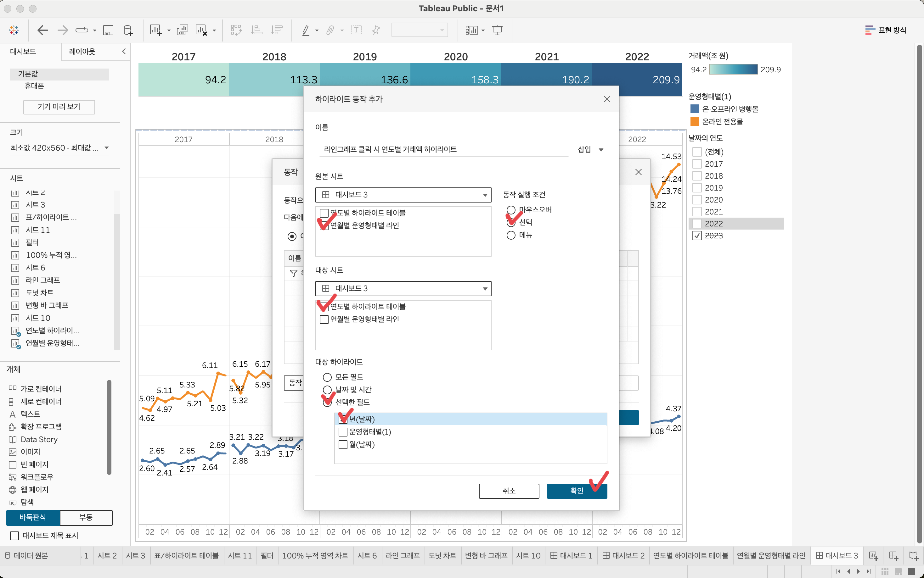Open the 원본 시트 대시보드 3 dropdown
Screen dimensions: 924x578
coord(403,195)
